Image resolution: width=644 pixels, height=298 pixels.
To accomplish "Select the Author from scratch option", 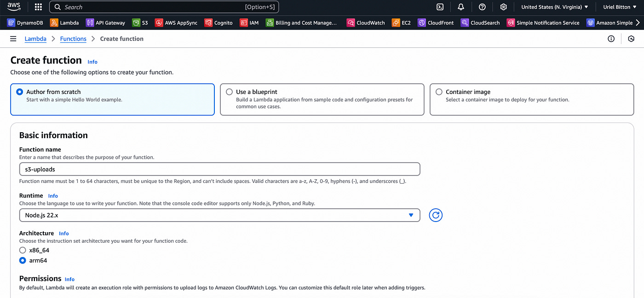I will 112,99.
